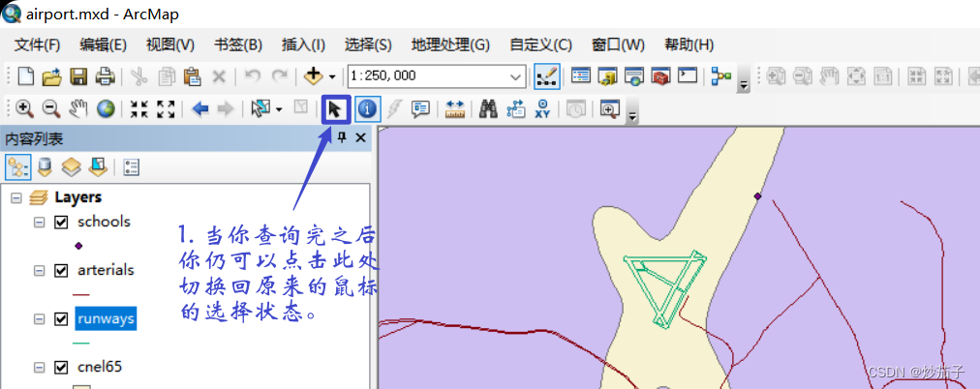This screenshot has width=980, height=389.
Task: Switch to List By Visibility
Action: (x=72, y=166)
